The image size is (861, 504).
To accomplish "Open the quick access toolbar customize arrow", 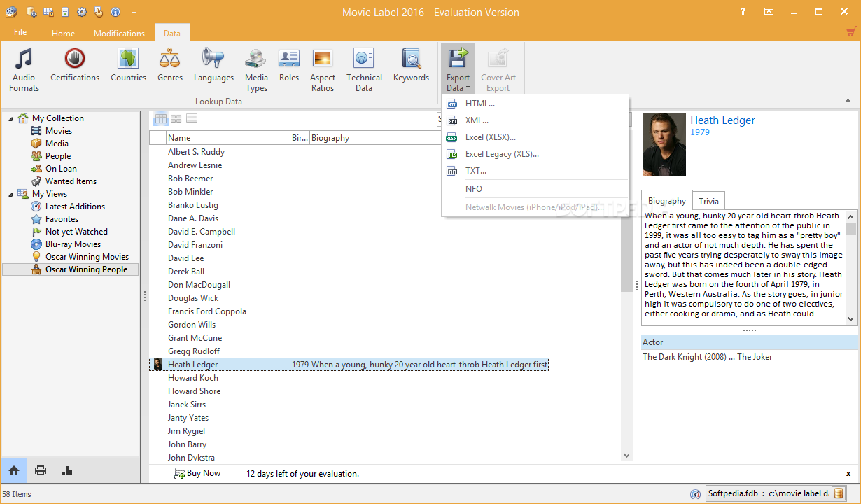I will point(134,12).
